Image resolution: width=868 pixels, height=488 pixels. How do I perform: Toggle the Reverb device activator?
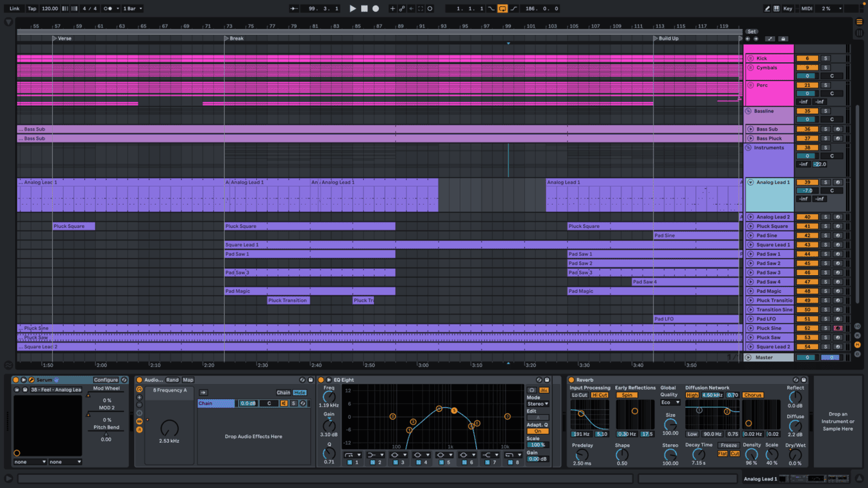[x=571, y=380]
